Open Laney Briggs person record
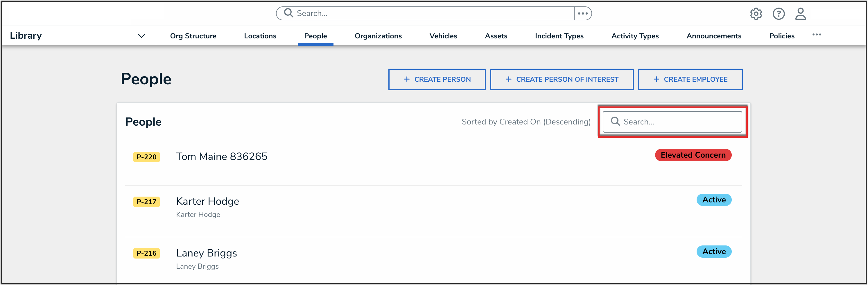 [x=206, y=253]
